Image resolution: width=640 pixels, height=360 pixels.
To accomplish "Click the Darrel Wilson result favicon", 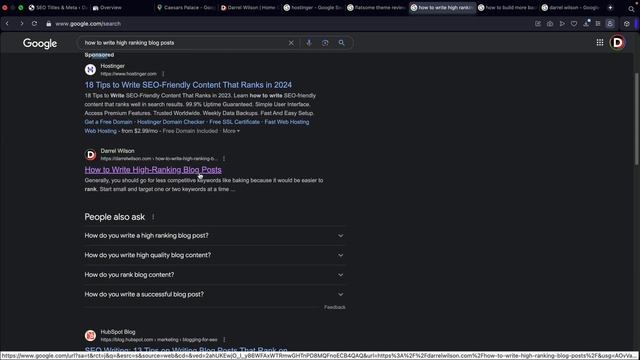I will tap(90, 155).
